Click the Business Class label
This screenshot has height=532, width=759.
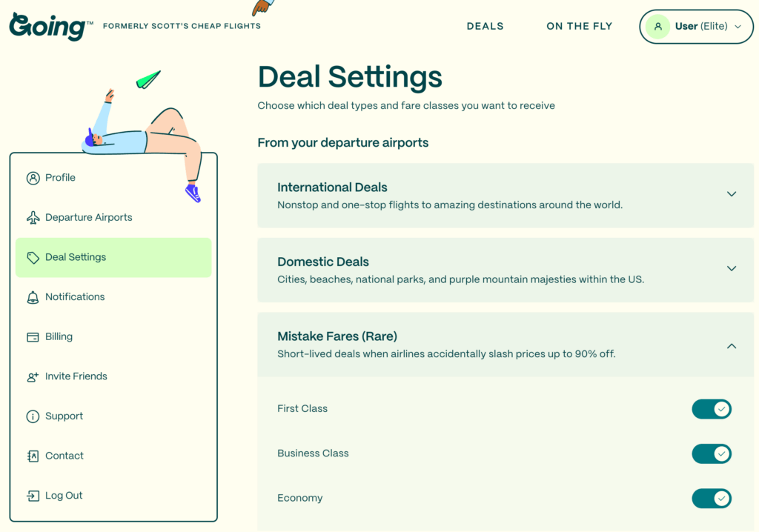(x=313, y=453)
